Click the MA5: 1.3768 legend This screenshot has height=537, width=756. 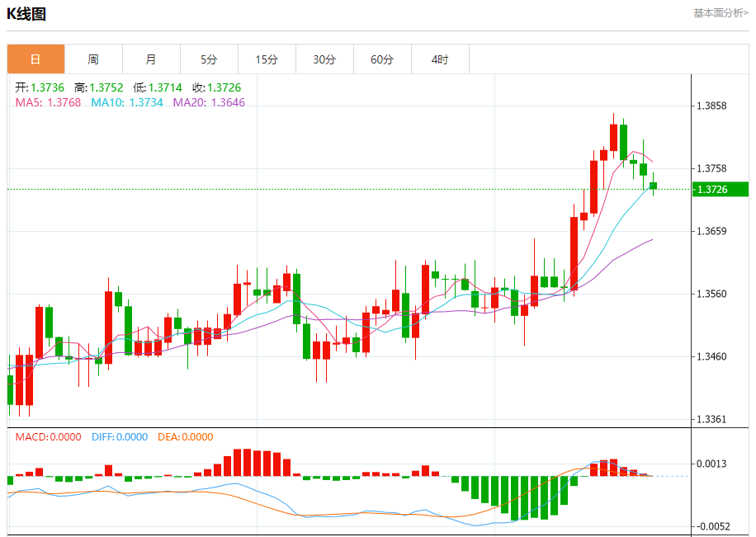click(48, 102)
